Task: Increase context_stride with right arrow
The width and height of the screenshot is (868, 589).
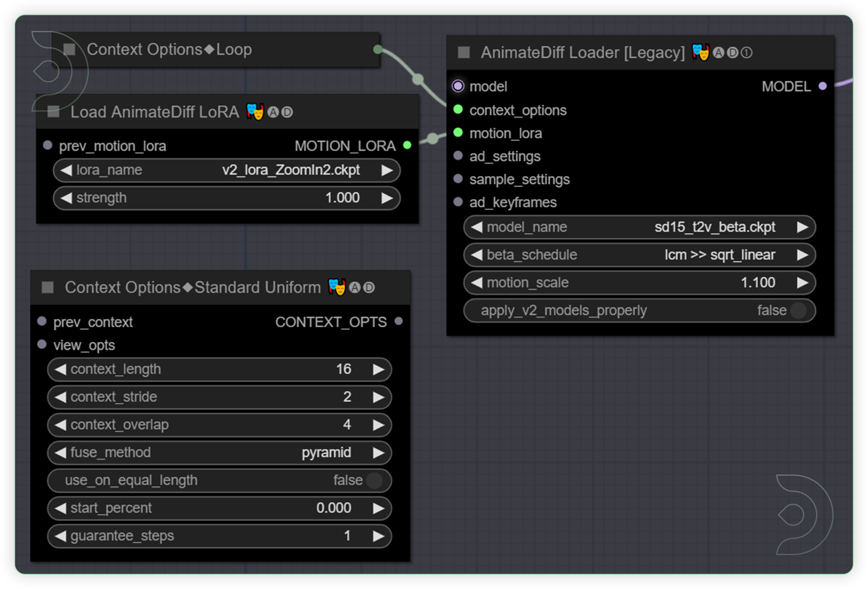Action: pyautogui.click(x=379, y=397)
